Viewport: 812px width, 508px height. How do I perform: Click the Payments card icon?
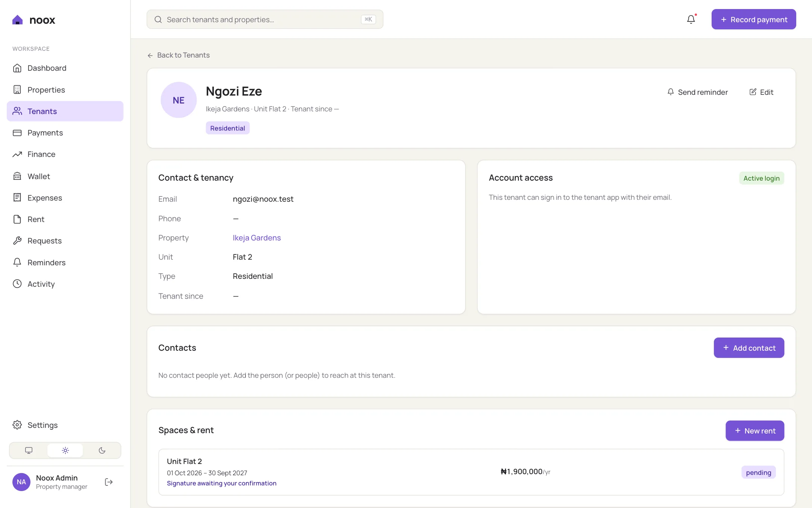[x=17, y=133]
